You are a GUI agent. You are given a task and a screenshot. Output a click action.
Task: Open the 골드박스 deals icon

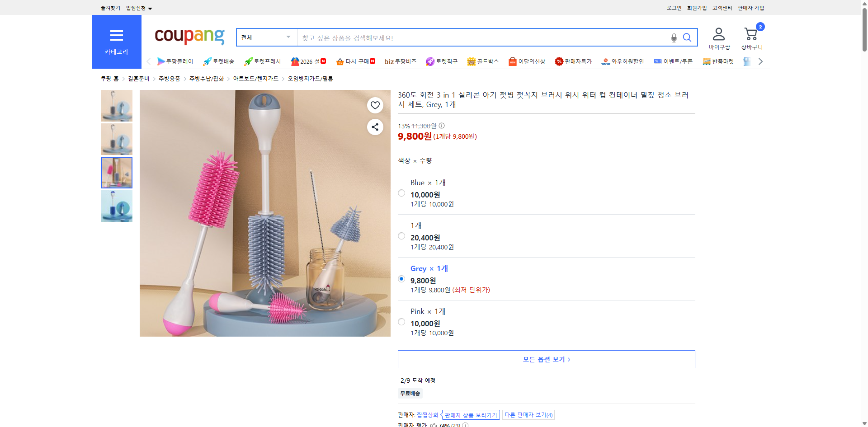482,61
